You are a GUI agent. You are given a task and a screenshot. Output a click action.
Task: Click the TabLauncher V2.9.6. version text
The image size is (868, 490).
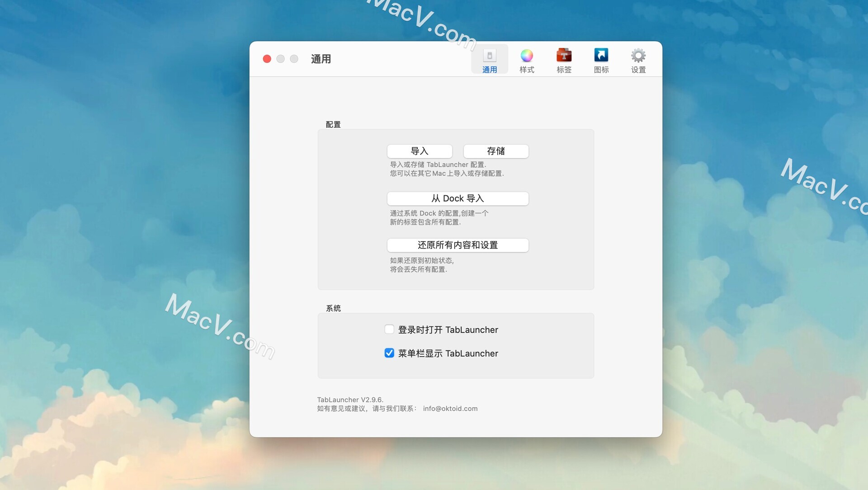tap(350, 400)
